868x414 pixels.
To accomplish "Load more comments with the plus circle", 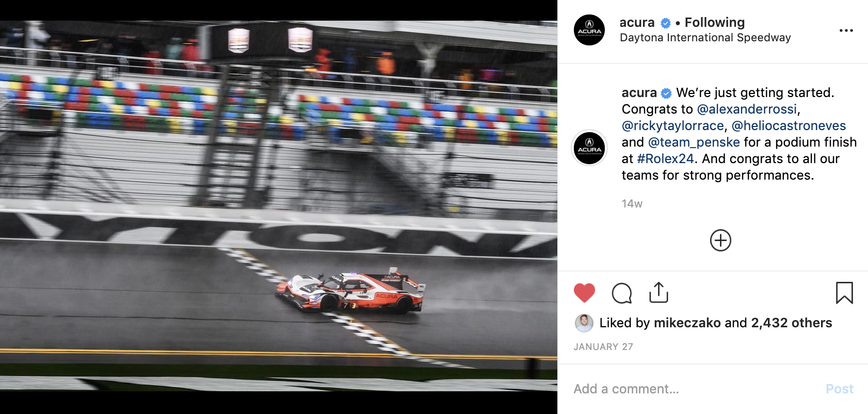I will [720, 241].
